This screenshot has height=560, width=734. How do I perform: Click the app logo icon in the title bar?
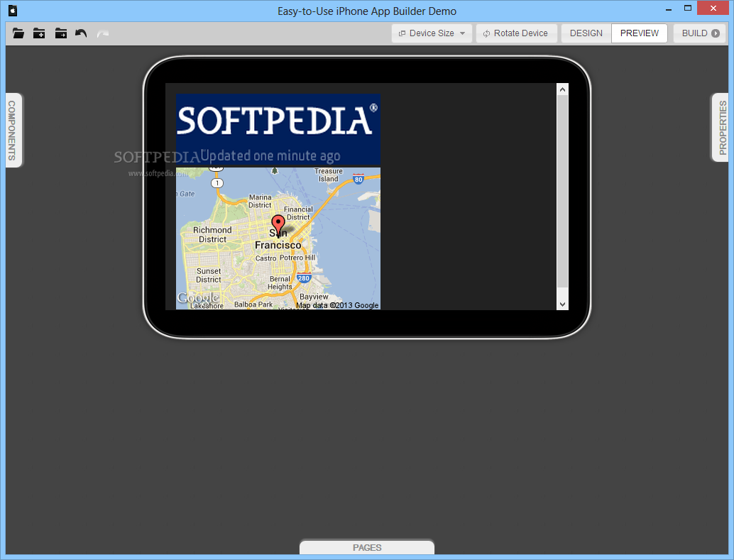pos(13,11)
